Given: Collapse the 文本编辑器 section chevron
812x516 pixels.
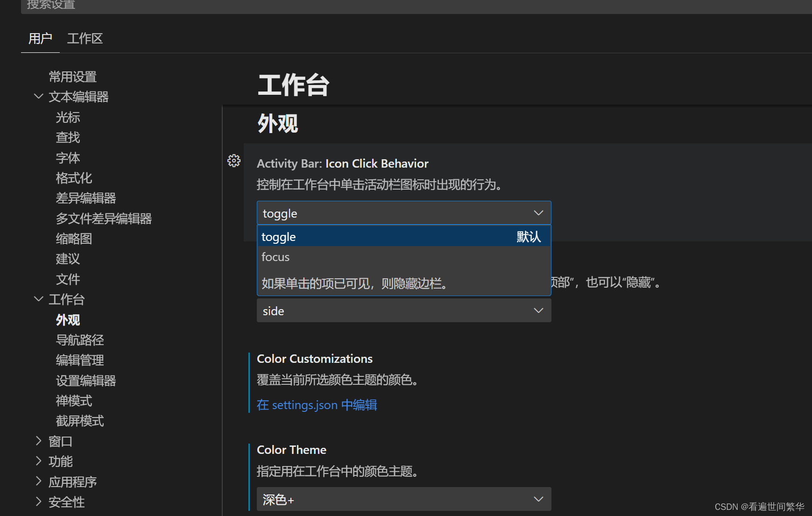Looking at the screenshot, I should (39, 96).
